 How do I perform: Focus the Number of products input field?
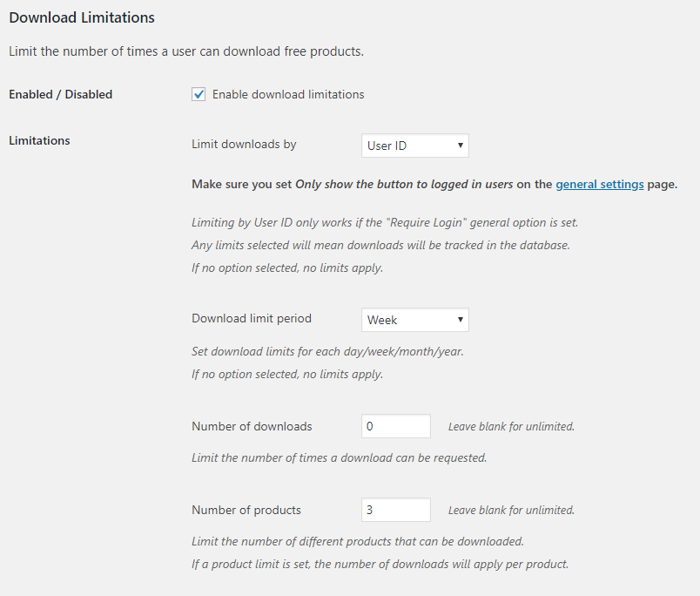click(x=395, y=510)
